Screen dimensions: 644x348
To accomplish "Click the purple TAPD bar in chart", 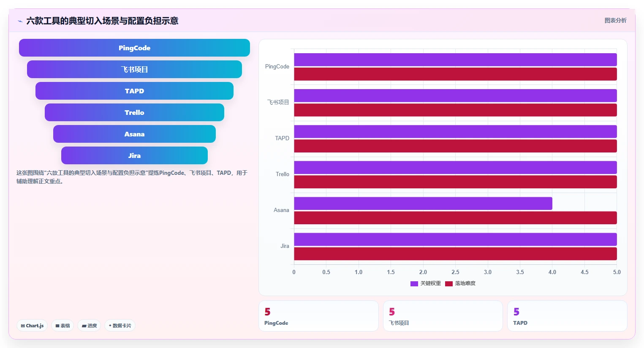I will (455, 131).
